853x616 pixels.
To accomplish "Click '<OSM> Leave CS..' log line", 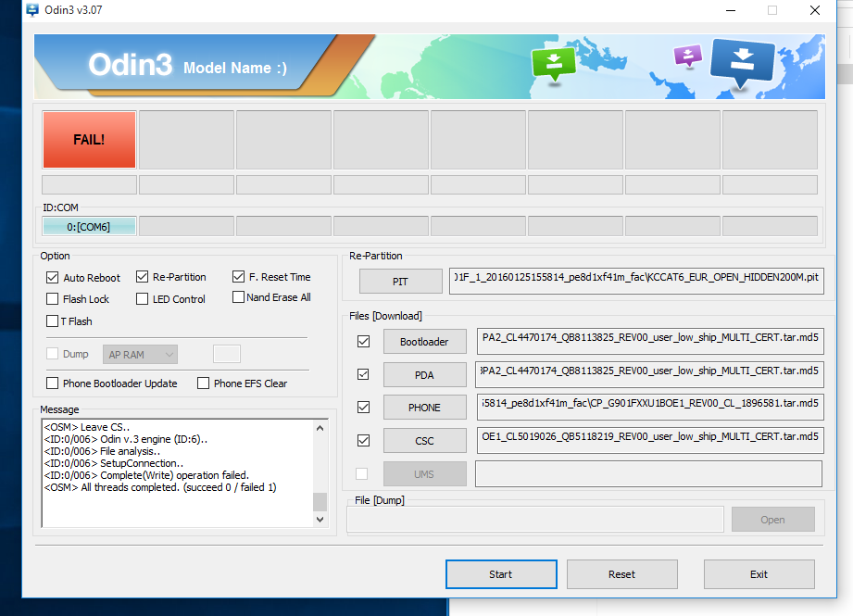I will click(86, 427).
